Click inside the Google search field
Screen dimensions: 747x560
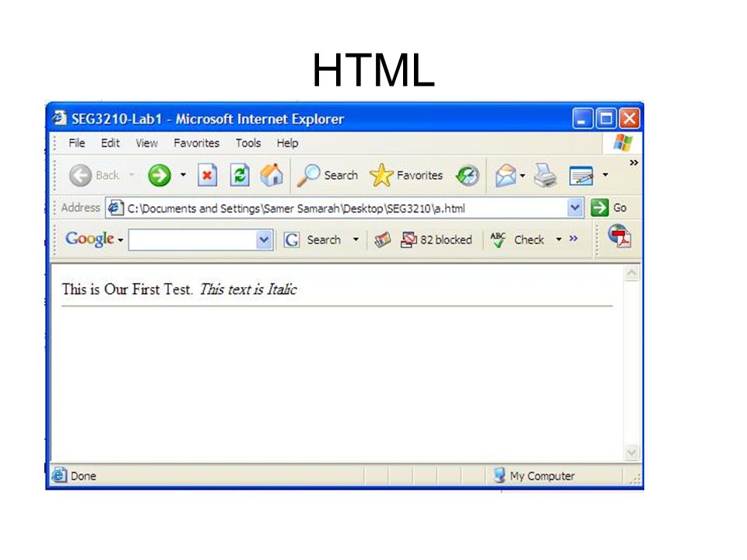pyautogui.click(x=193, y=240)
